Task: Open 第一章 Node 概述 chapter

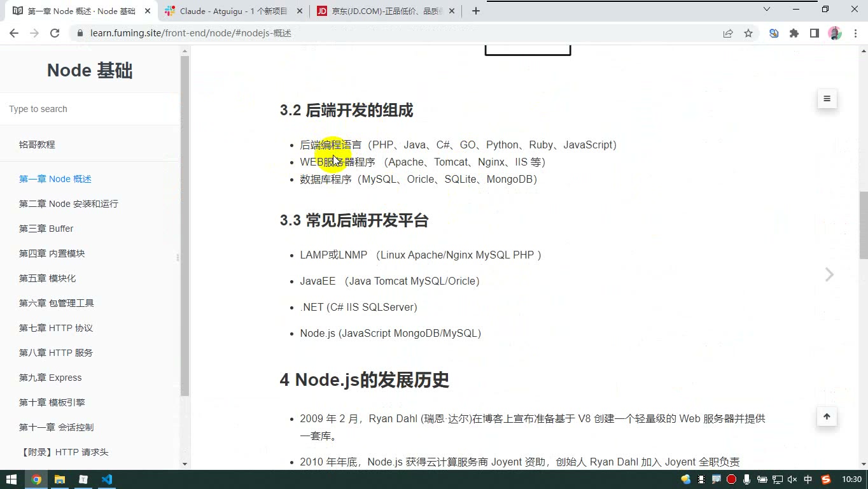Action: pos(55,179)
